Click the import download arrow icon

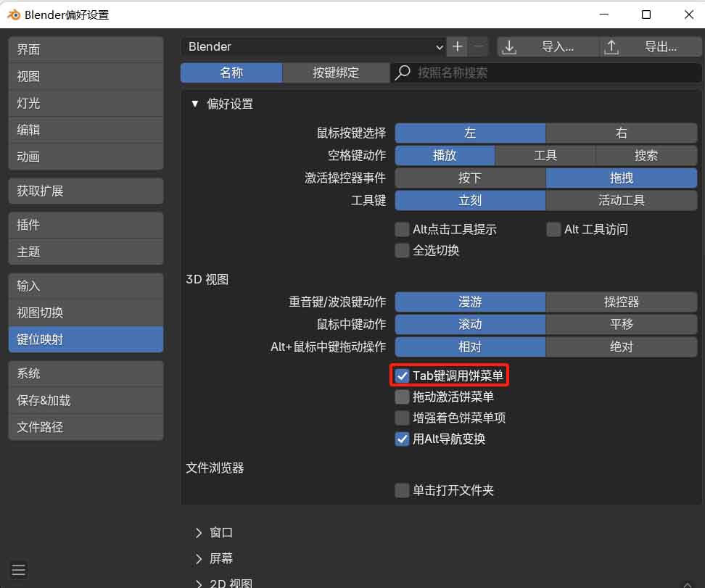click(x=509, y=46)
